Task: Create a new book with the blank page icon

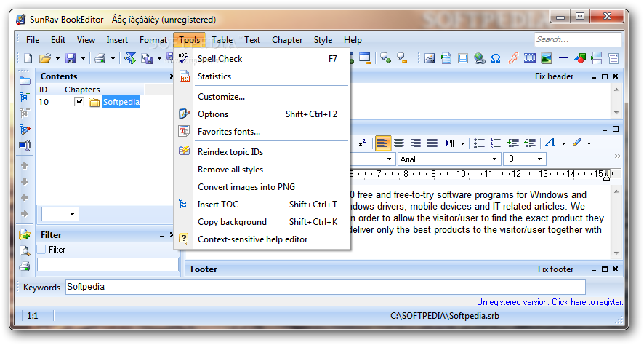Action: [x=28, y=58]
